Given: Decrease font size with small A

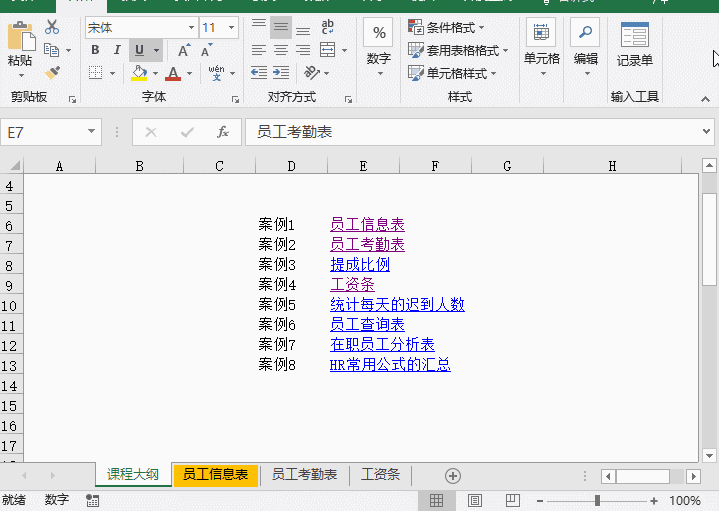Looking at the screenshot, I should click(x=206, y=50).
